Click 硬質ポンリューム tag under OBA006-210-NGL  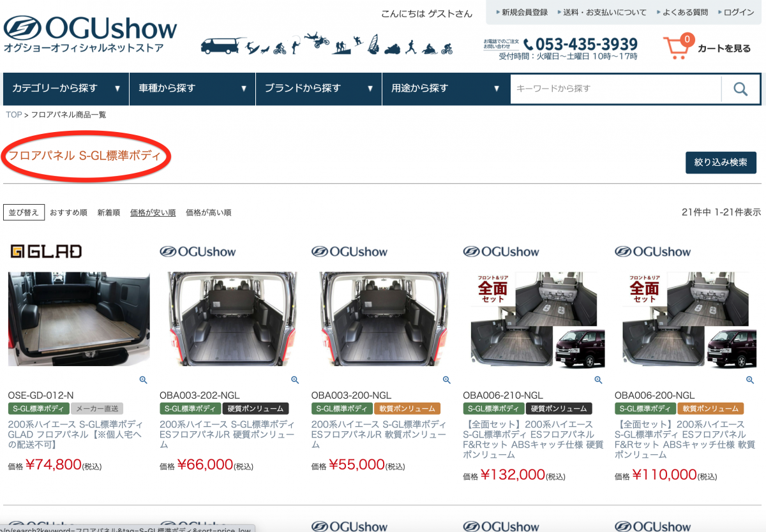point(559,409)
